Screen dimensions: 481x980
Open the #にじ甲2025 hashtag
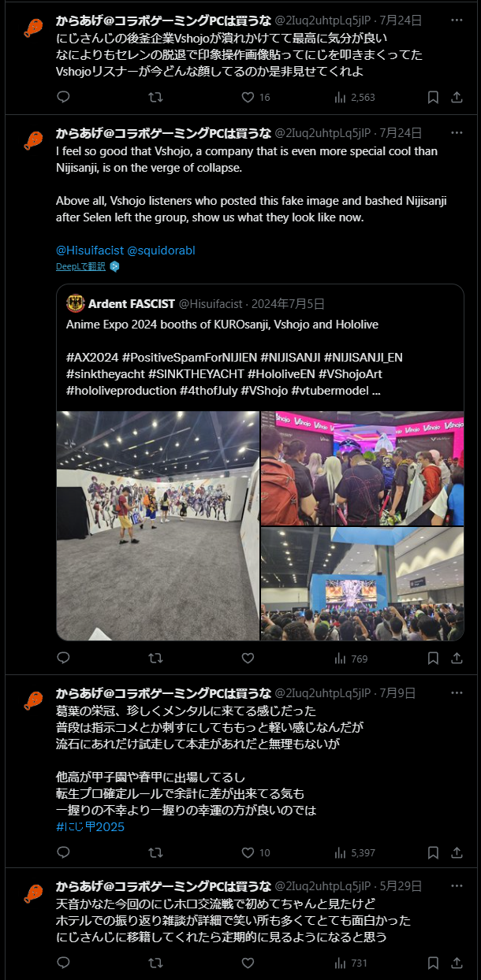pyautogui.click(x=90, y=827)
